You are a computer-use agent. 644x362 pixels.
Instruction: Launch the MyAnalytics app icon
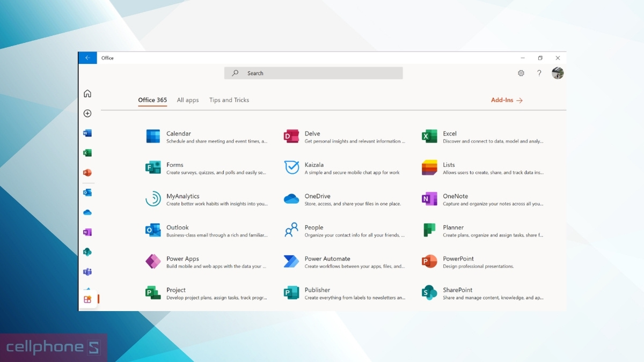(x=153, y=199)
